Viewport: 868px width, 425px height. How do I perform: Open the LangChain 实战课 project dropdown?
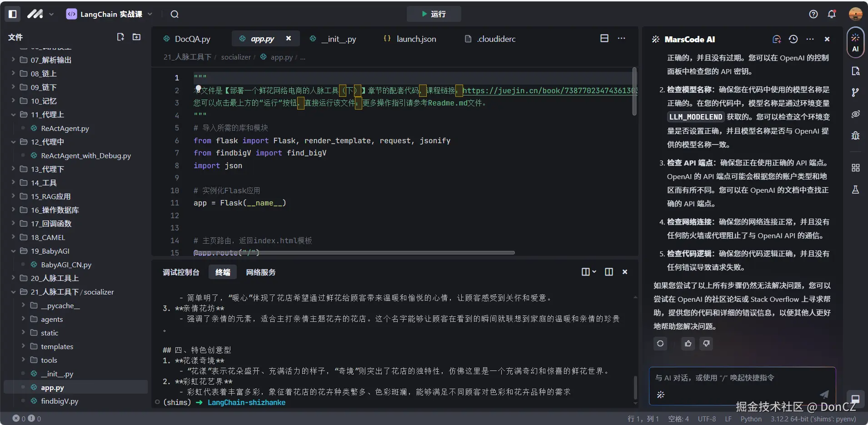point(110,14)
